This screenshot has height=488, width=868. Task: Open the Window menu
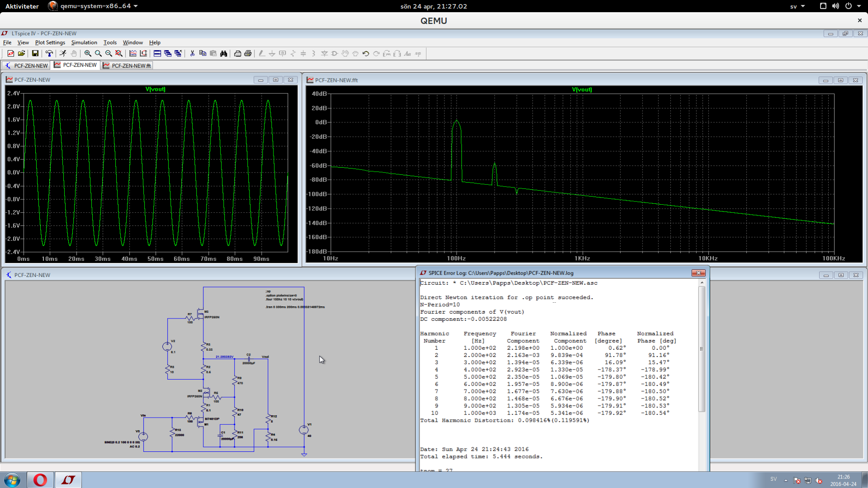pos(133,42)
